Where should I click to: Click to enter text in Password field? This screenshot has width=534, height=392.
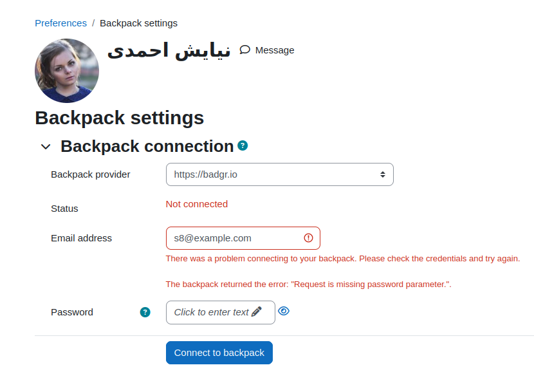click(221, 312)
